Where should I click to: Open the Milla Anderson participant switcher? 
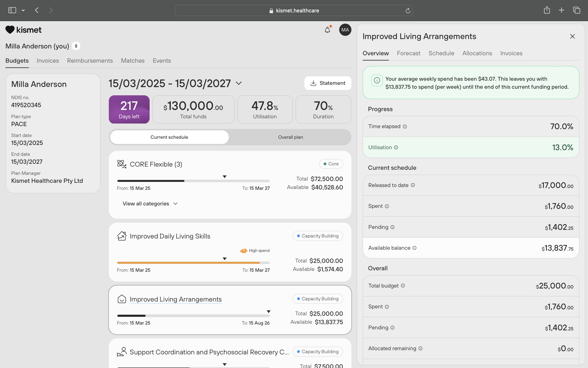click(x=76, y=46)
